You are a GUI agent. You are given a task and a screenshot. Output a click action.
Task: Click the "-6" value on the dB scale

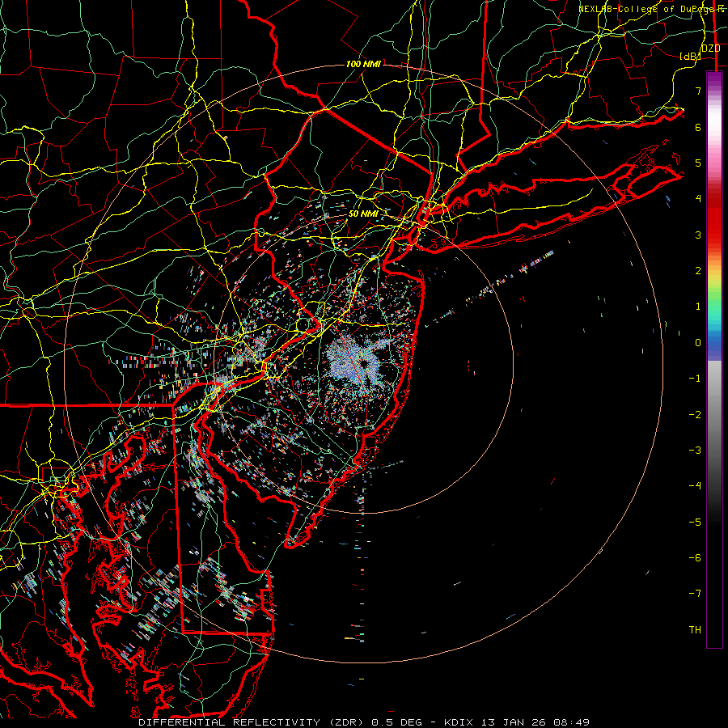[x=695, y=558]
